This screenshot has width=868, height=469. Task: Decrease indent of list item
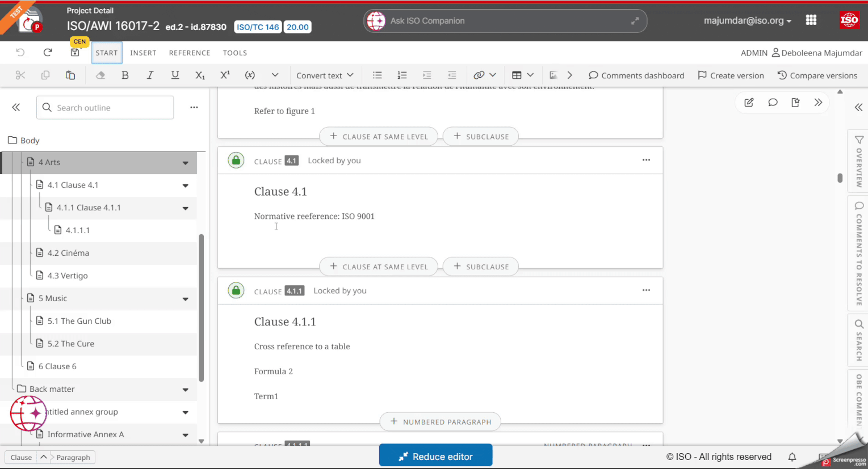pyautogui.click(x=452, y=75)
